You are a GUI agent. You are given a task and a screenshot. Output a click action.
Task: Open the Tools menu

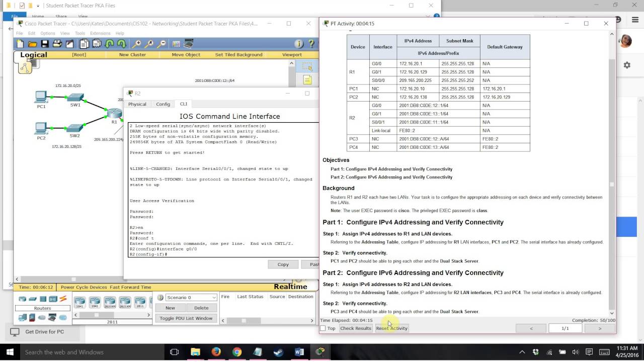[79, 33]
